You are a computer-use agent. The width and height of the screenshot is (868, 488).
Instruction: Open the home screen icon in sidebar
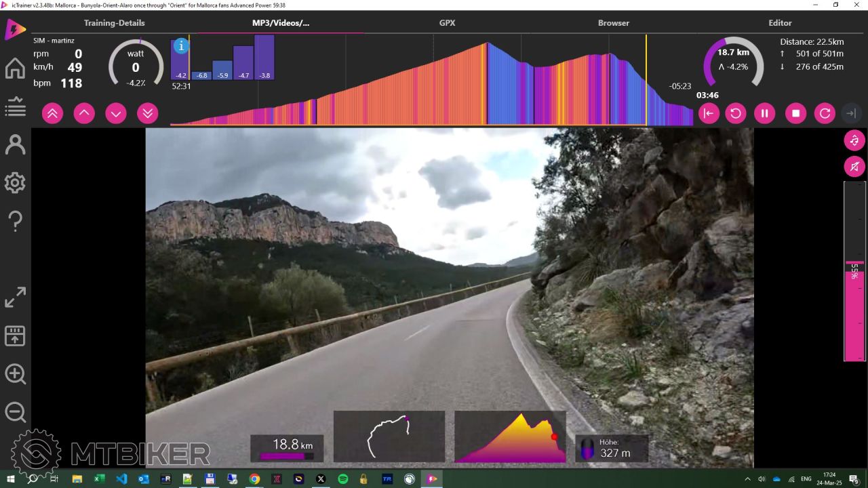click(15, 68)
